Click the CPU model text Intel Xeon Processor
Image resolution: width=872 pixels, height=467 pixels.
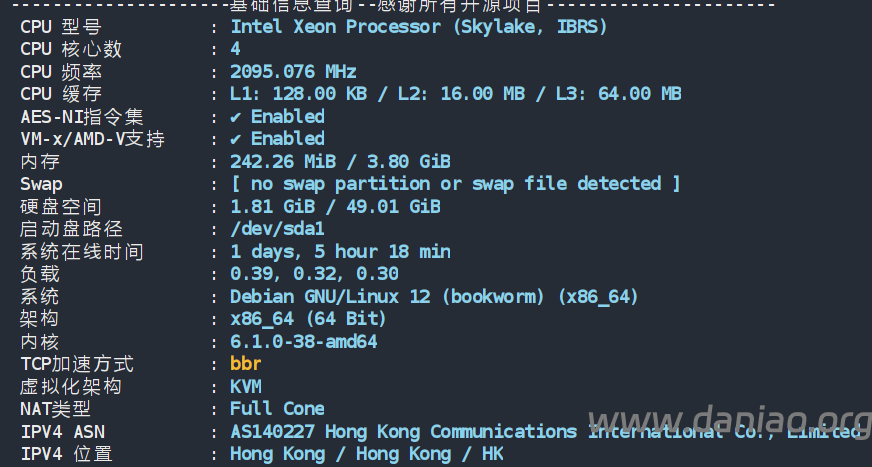tap(336, 27)
